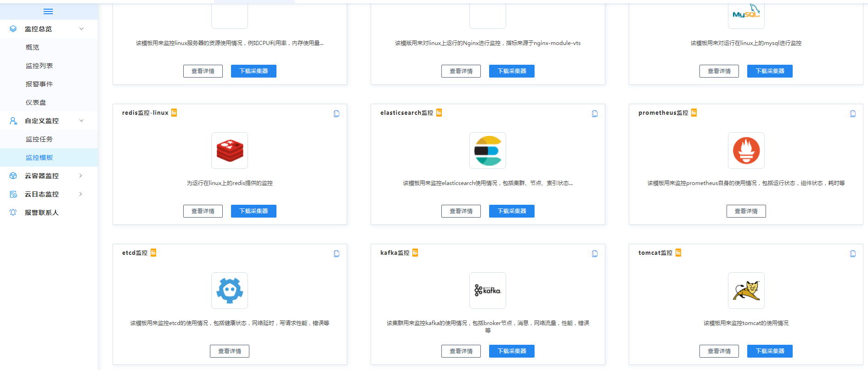Click the description 为运行在linux上的redis提供的监控
This screenshot has width=868, height=370.
230,183
